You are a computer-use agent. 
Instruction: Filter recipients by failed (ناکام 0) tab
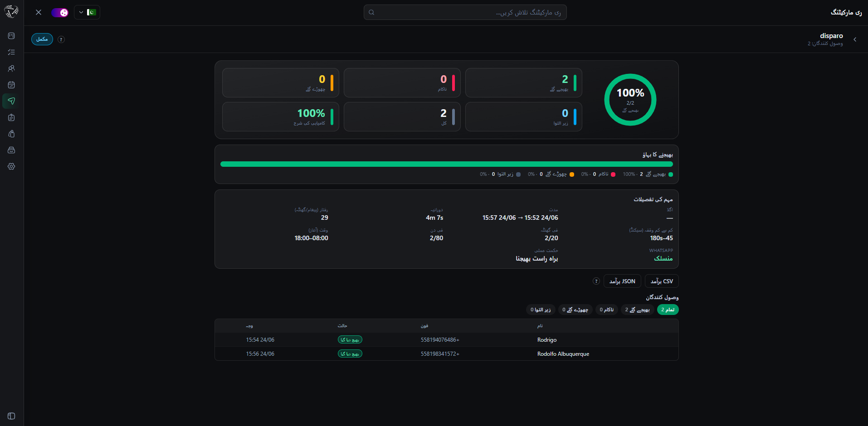tap(606, 310)
